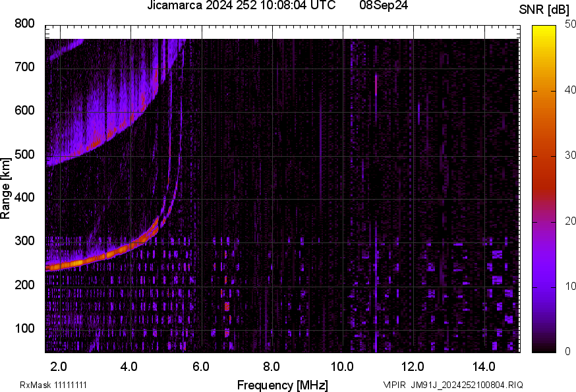Click the 100 tick on the range axis

(24, 328)
